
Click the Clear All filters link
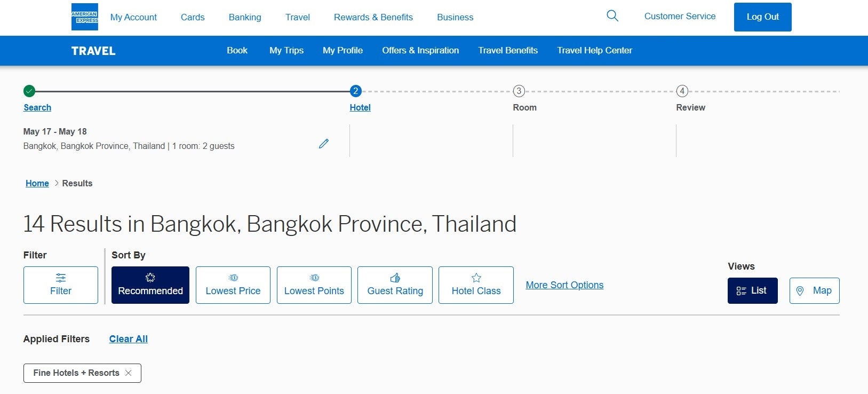point(129,339)
